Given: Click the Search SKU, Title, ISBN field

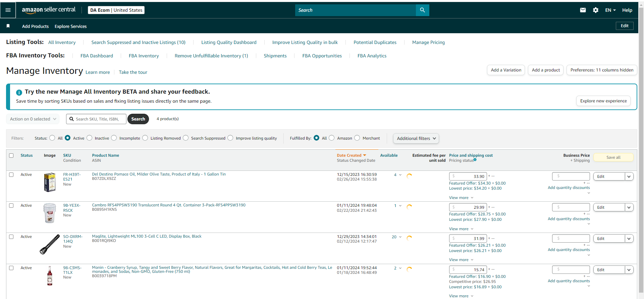Looking at the screenshot, I should pos(96,119).
